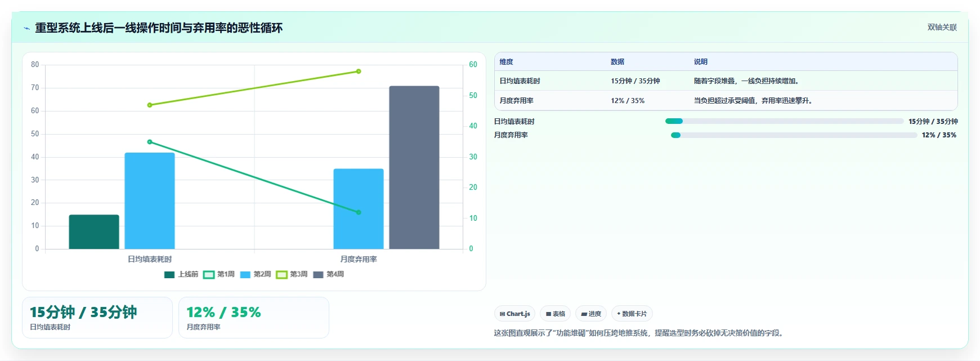The width and height of the screenshot is (980, 361).
Task: Click the lightning icon beside the card title
Action: click(x=26, y=28)
